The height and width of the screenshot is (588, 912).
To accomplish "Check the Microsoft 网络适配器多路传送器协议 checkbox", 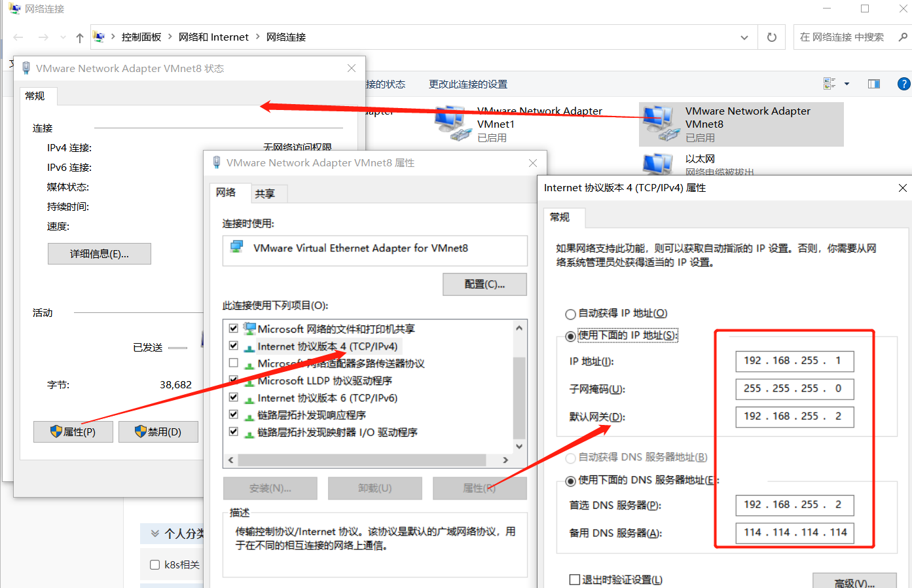I will point(234,363).
